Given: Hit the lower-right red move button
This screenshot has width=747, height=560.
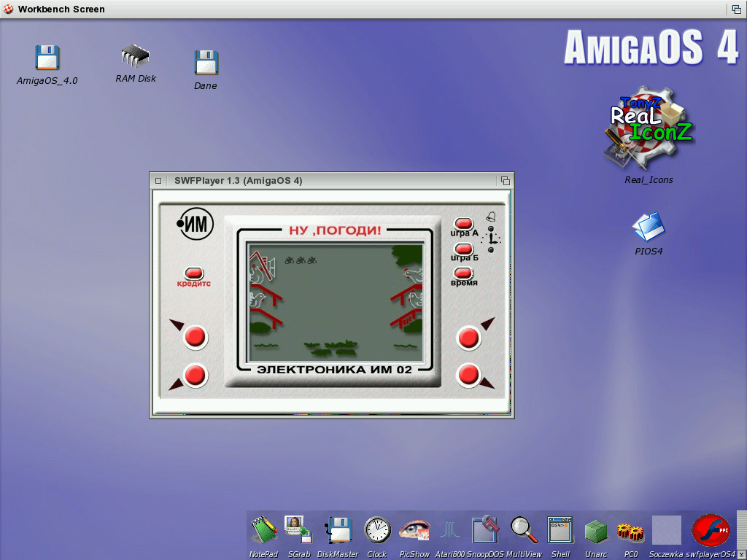Looking at the screenshot, I should [469, 375].
